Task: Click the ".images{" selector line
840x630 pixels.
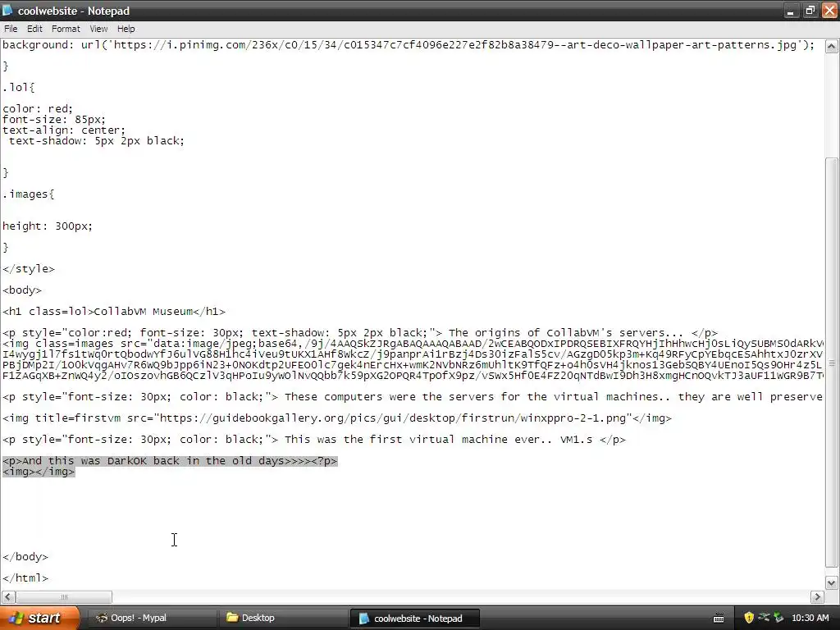Action: tap(29, 194)
